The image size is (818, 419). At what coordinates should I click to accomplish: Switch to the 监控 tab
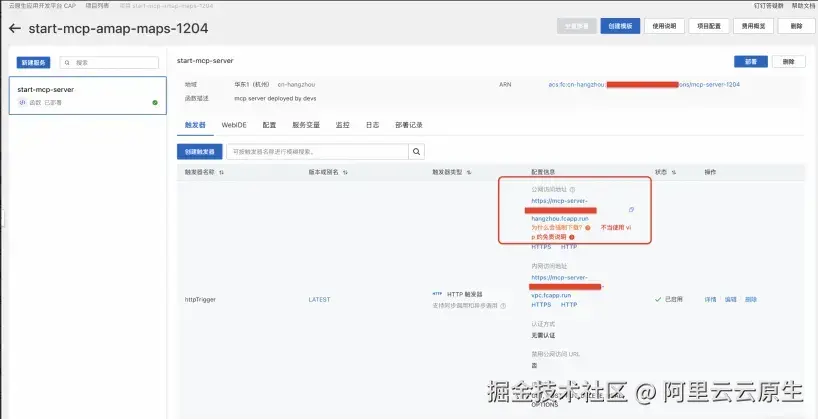[343, 125]
